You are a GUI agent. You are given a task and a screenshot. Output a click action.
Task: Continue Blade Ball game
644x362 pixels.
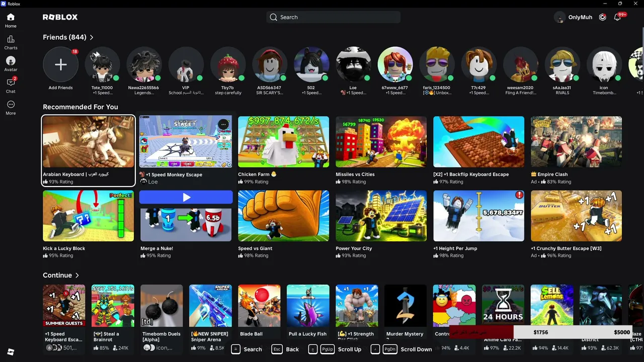(259, 306)
